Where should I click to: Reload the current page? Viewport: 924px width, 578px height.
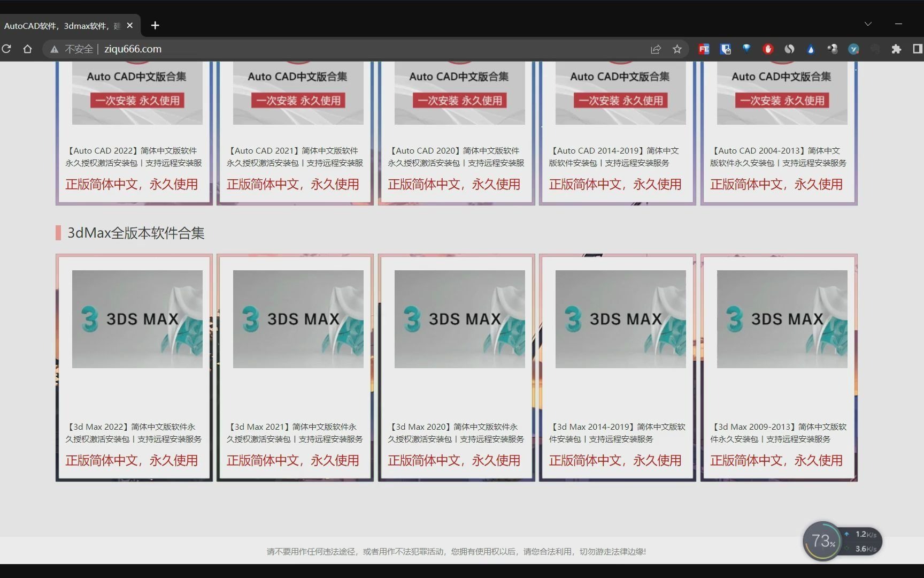click(x=7, y=49)
